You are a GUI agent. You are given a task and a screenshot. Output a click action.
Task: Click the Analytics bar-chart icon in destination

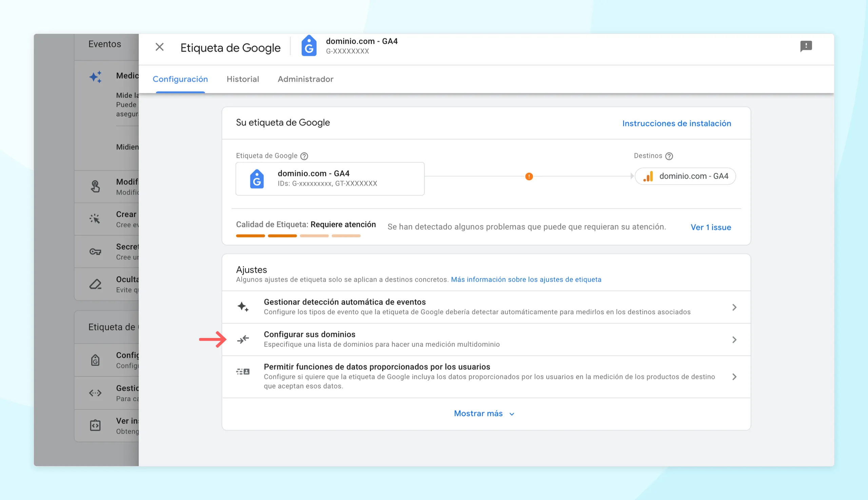pyautogui.click(x=648, y=176)
